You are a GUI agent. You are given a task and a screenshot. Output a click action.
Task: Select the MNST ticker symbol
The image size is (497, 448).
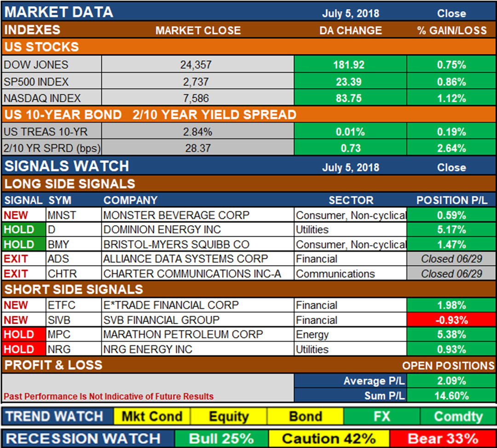coord(62,215)
